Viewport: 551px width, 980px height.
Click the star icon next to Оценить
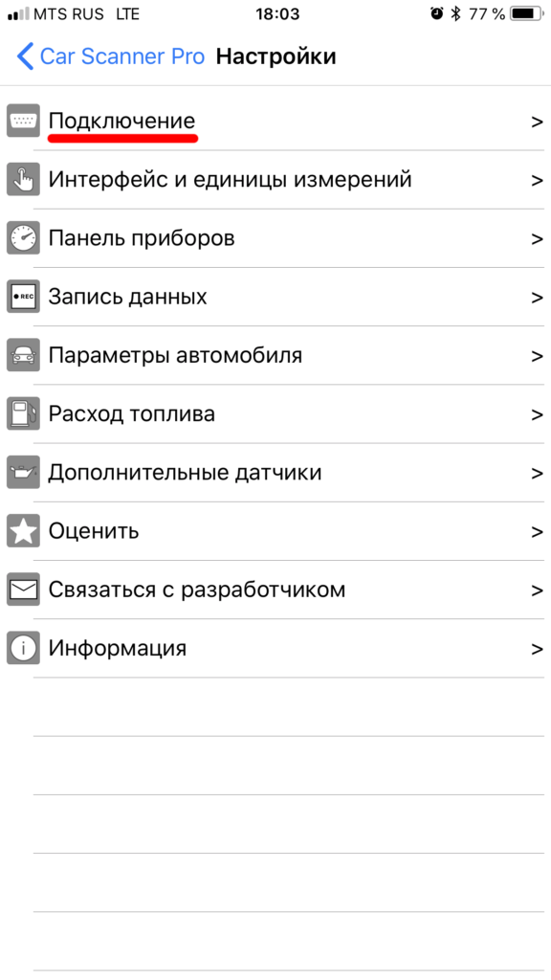point(23,531)
